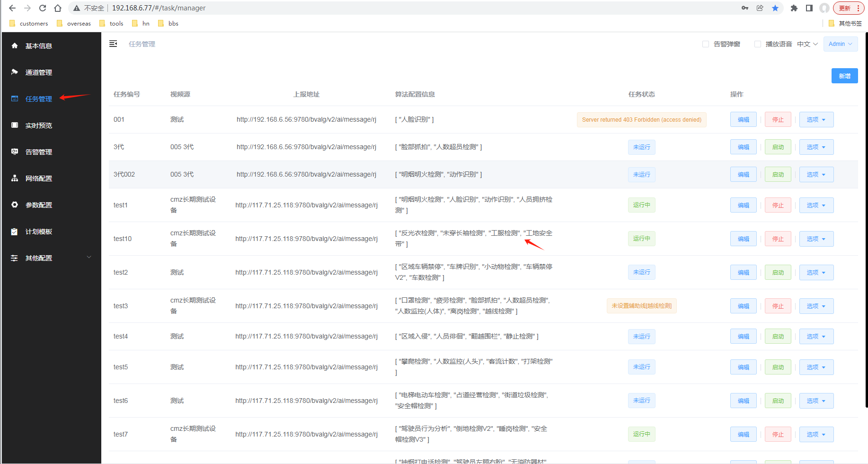Reload the page with refresh icon

(x=43, y=8)
